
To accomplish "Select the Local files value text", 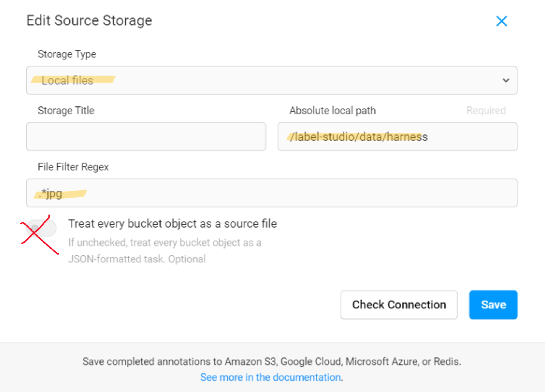I will (67, 81).
